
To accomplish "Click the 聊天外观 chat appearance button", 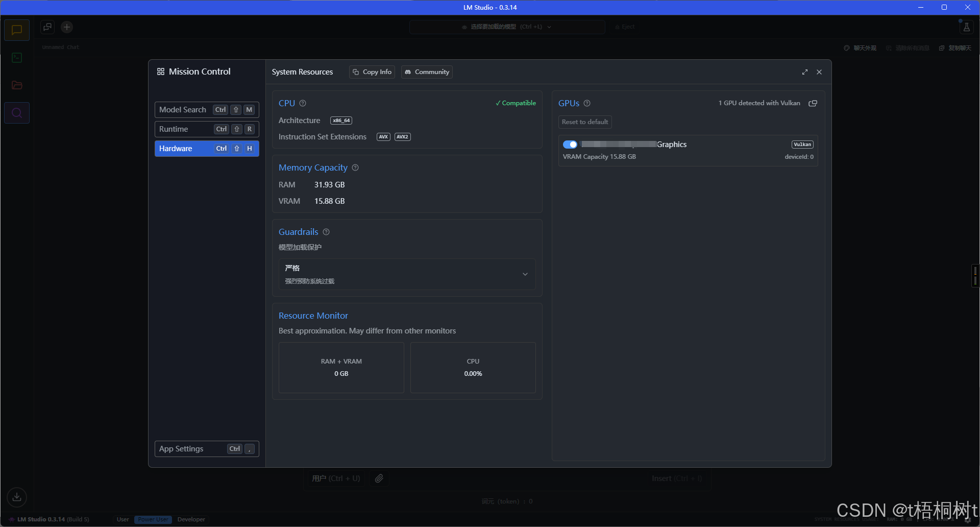I will (860, 48).
